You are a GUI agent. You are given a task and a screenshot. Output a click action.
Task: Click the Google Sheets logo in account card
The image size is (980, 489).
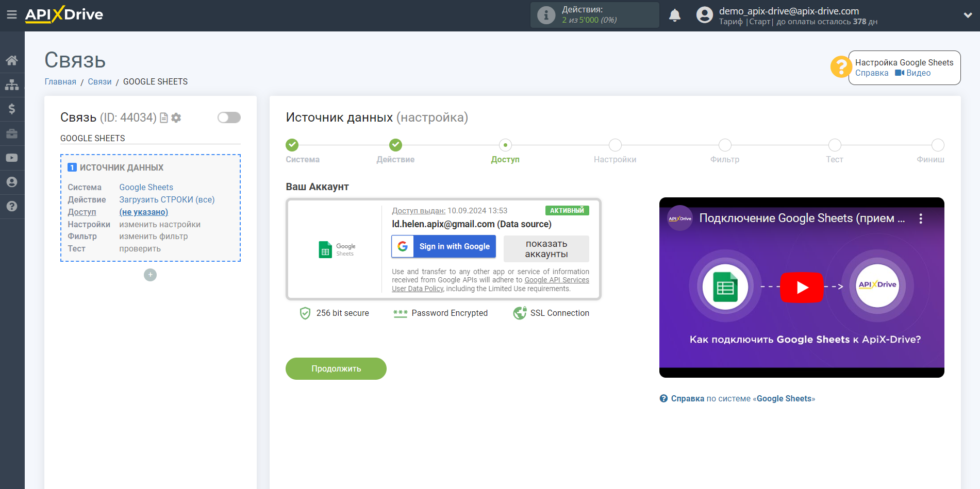[x=337, y=250]
